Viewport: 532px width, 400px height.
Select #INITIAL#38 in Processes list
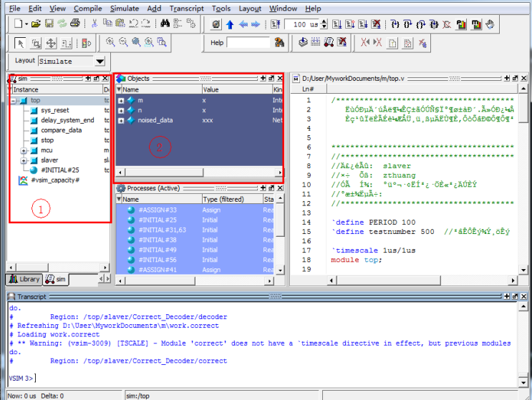click(x=157, y=240)
